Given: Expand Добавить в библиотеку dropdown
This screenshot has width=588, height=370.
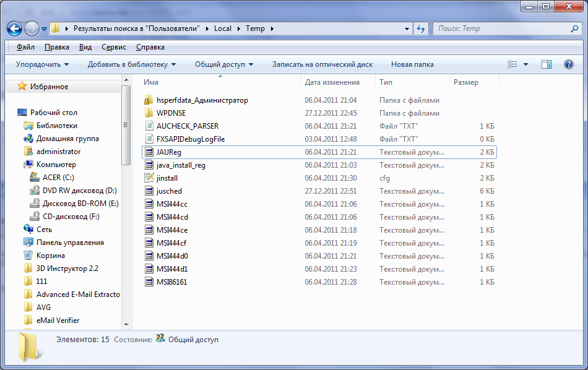Looking at the screenshot, I should (x=132, y=64).
